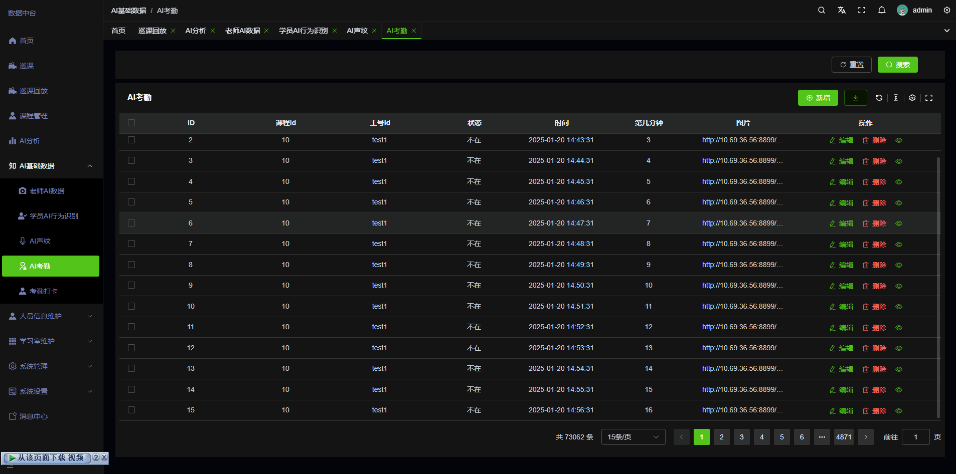Tick the checkbox for row ID 9
This screenshot has width=956, height=474.
pos(131,285)
